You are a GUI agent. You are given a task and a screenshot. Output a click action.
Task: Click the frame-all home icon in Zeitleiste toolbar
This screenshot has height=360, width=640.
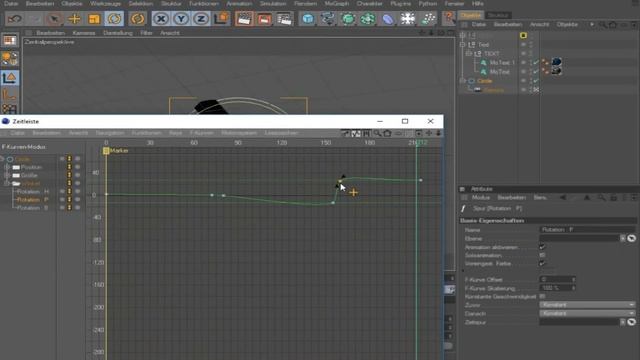point(387,133)
